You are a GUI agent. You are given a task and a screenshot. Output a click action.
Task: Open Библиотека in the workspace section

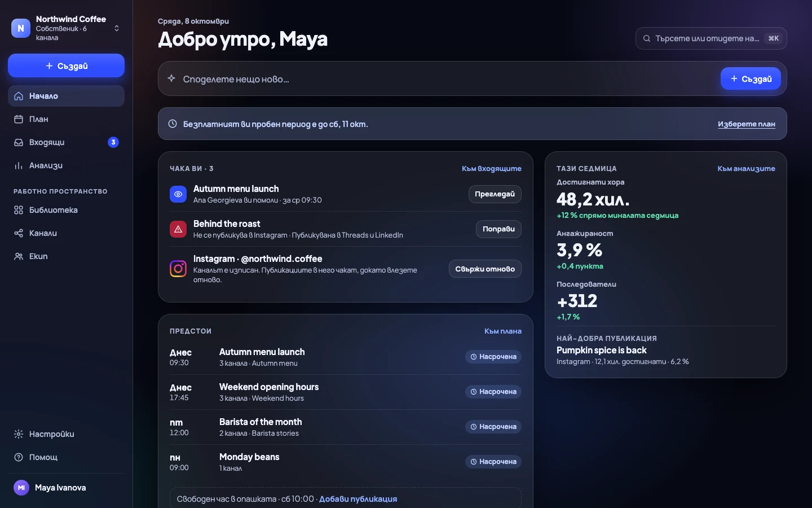coord(66,210)
